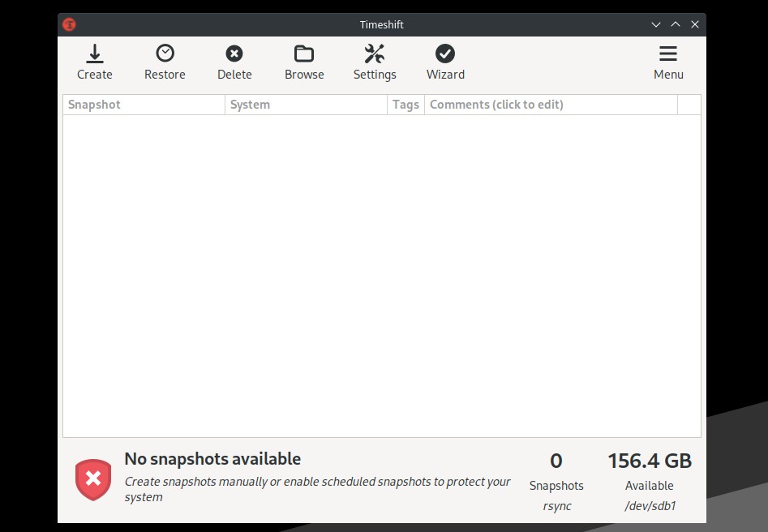Image resolution: width=768 pixels, height=532 pixels.
Task: Open the hamburger Menu
Action: pyautogui.click(x=668, y=62)
